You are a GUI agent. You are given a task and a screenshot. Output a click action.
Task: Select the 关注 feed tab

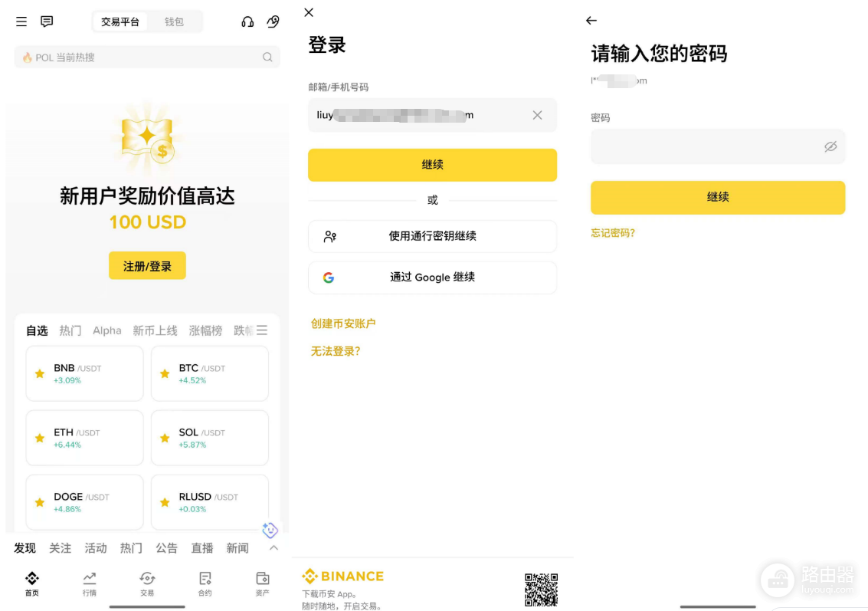[61, 548]
